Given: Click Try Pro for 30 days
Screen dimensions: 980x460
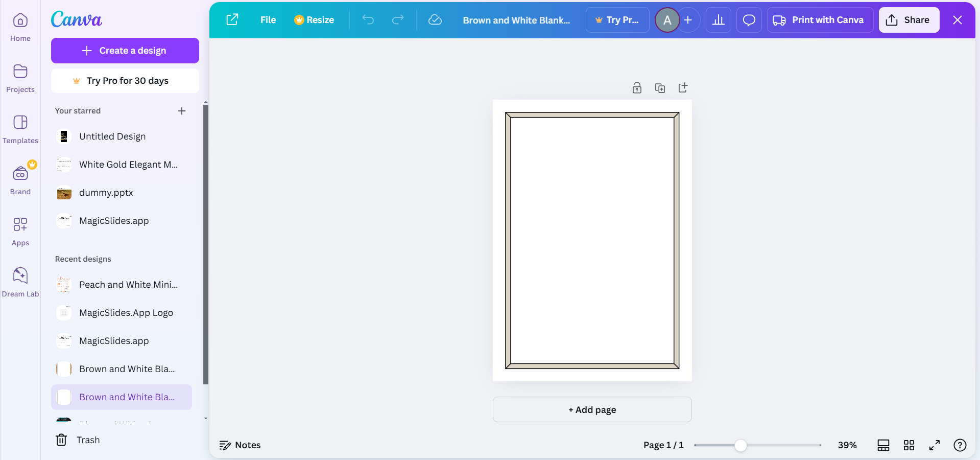Looking at the screenshot, I should click(x=125, y=81).
